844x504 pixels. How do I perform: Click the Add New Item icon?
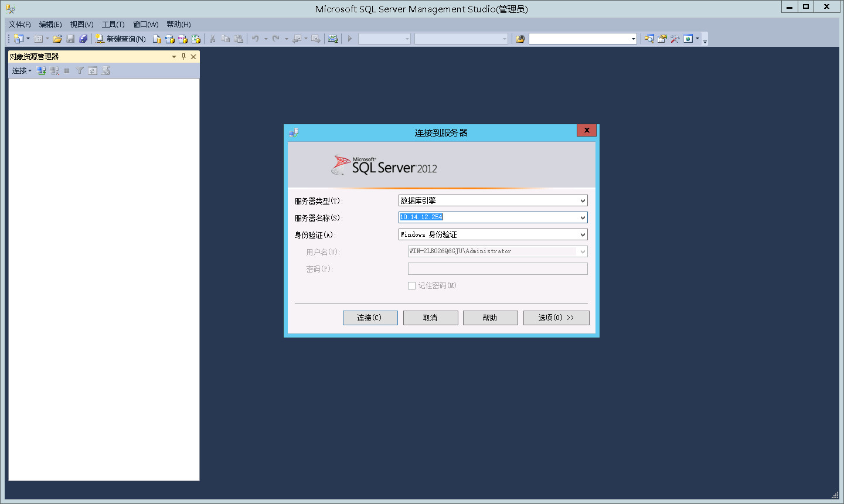click(x=38, y=39)
